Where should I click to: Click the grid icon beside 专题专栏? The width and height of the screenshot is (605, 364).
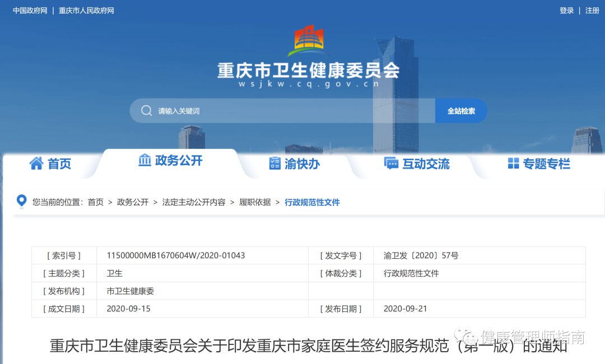[513, 164]
